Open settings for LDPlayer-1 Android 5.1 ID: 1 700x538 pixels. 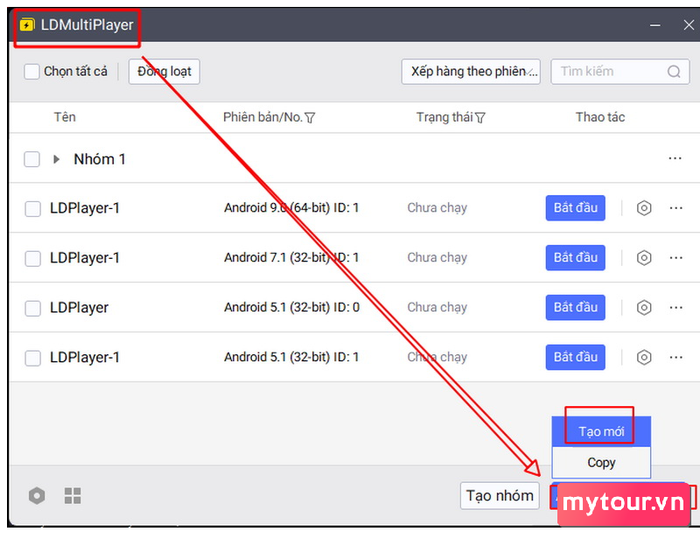[644, 357]
